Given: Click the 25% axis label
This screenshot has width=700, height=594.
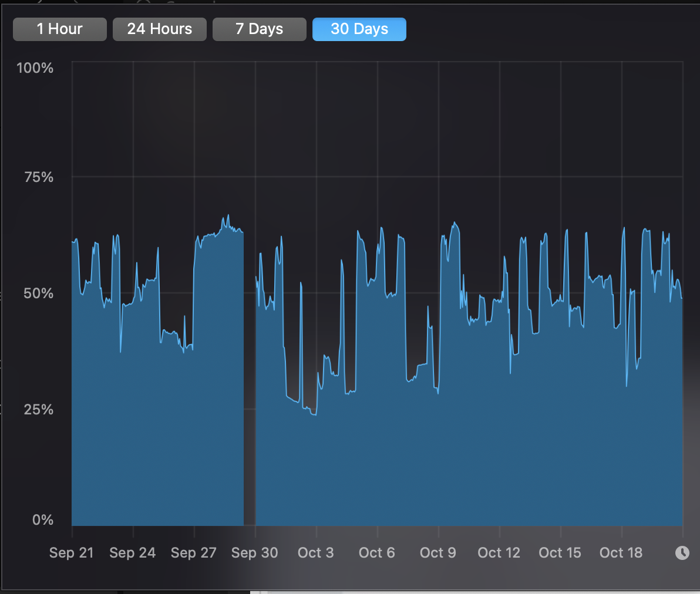Looking at the screenshot, I should [x=38, y=409].
